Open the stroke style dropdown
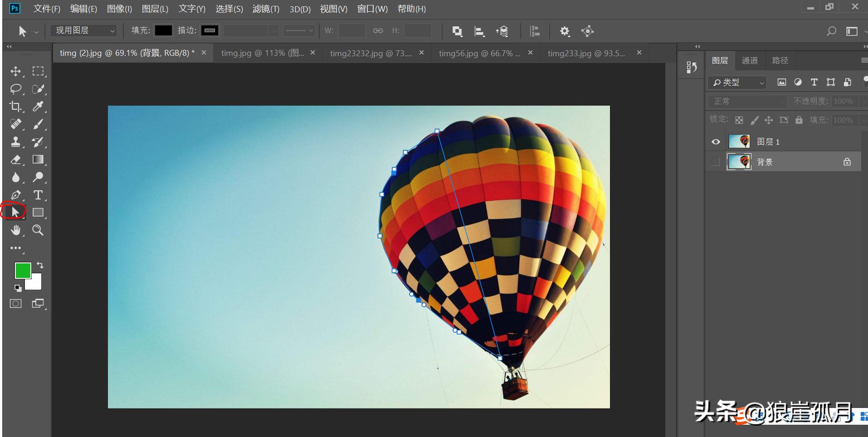The image size is (868, 437). (x=299, y=30)
